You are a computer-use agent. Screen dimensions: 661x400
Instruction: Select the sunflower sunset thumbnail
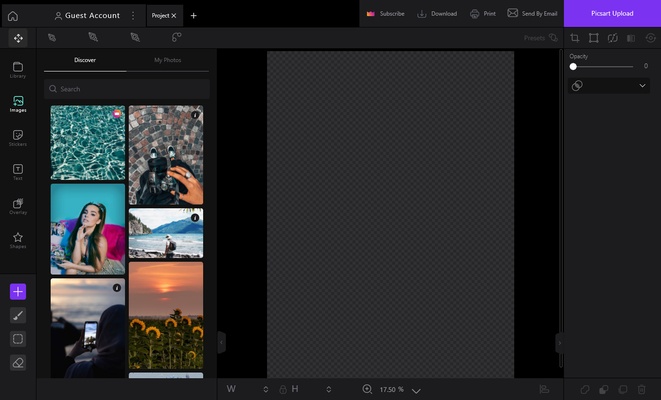(x=166, y=316)
